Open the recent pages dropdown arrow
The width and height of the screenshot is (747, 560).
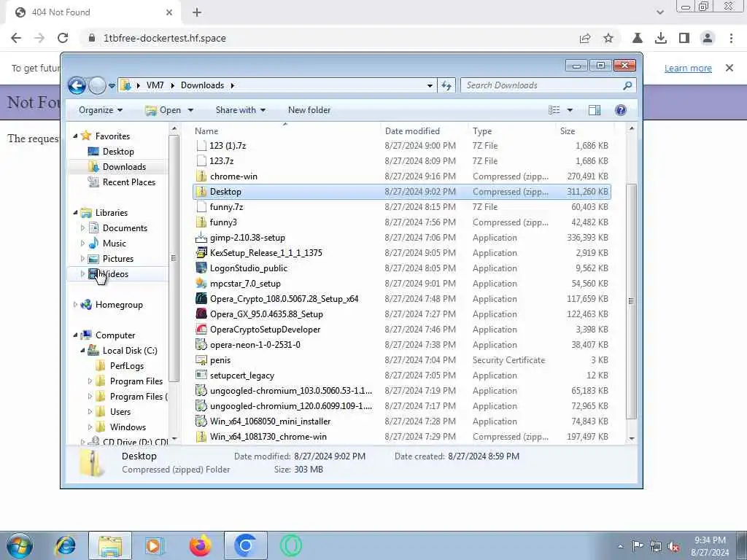click(x=112, y=86)
